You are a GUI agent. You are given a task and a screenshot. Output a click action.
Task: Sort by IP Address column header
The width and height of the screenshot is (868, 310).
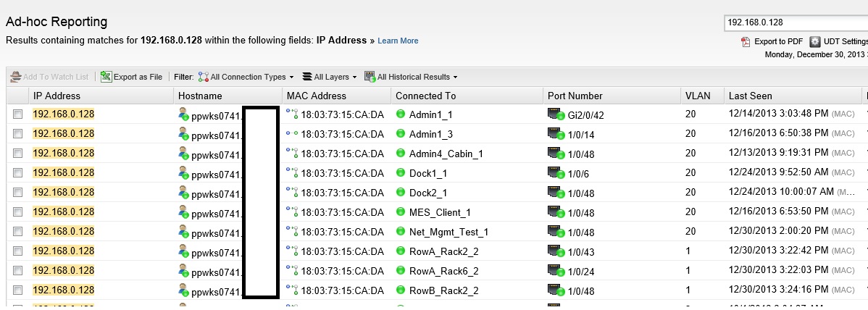tap(101, 96)
